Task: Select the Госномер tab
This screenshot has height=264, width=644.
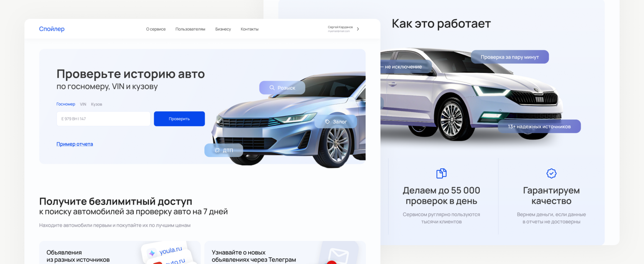Action: 66,104
